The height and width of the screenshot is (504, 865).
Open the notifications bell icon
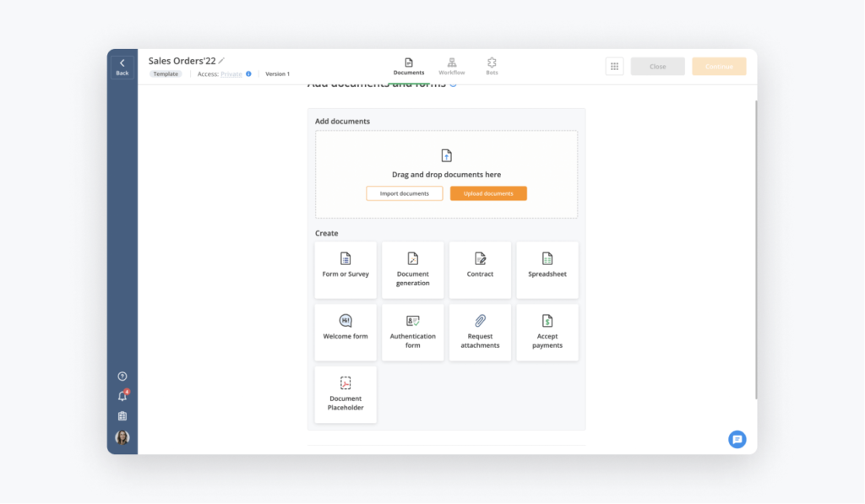pos(122,397)
